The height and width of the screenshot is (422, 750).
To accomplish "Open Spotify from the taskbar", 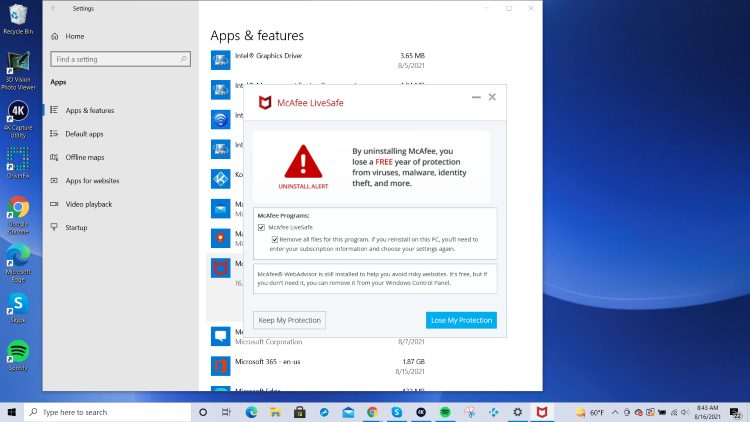I will (x=445, y=412).
